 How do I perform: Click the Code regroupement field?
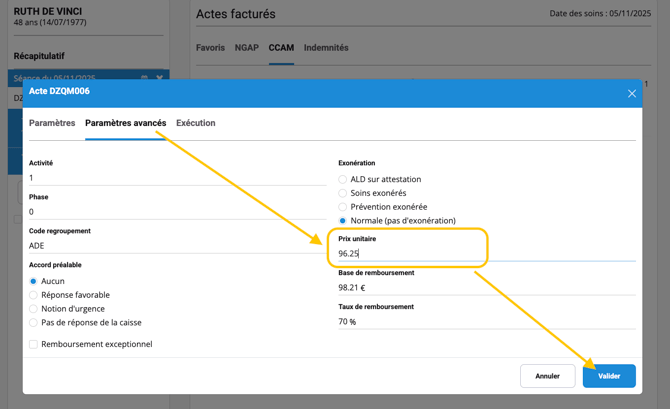click(x=175, y=246)
